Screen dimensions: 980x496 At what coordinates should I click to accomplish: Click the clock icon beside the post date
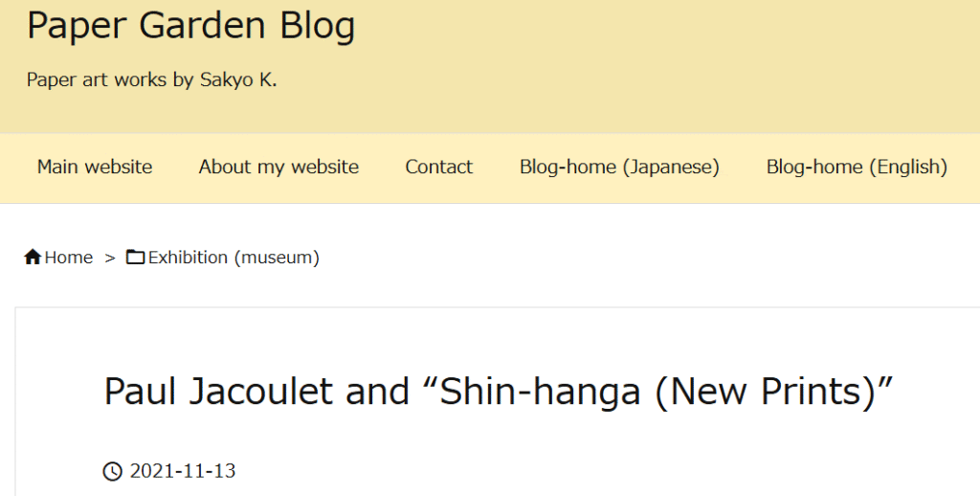[x=113, y=471]
